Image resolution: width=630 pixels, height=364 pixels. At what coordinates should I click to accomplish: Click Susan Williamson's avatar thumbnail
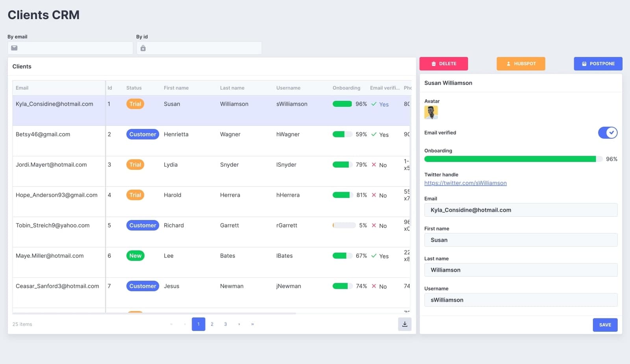431,112
